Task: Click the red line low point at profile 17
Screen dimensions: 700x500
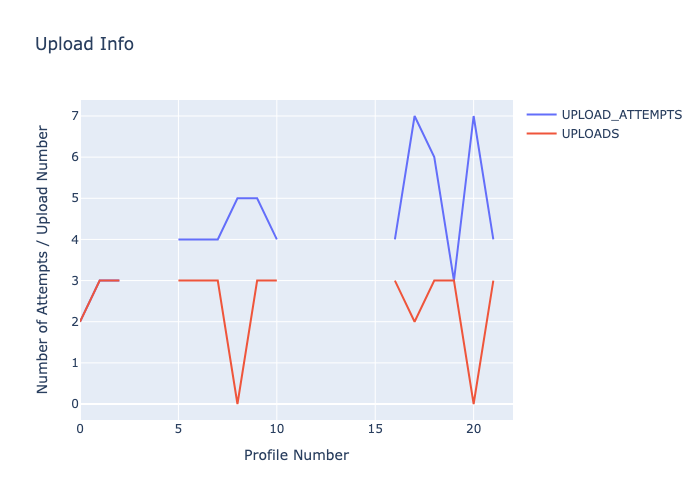Action: pyautogui.click(x=414, y=321)
